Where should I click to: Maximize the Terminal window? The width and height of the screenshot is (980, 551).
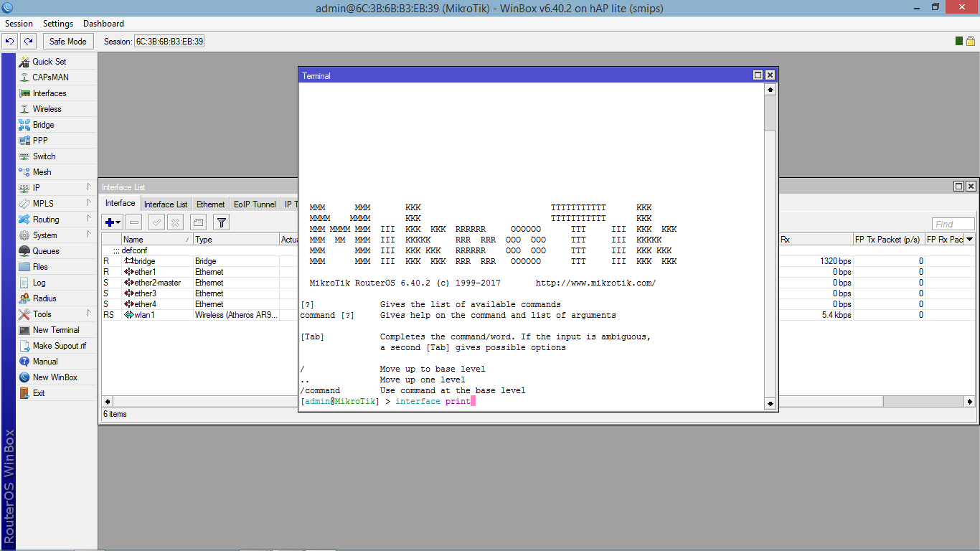tap(758, 75)
